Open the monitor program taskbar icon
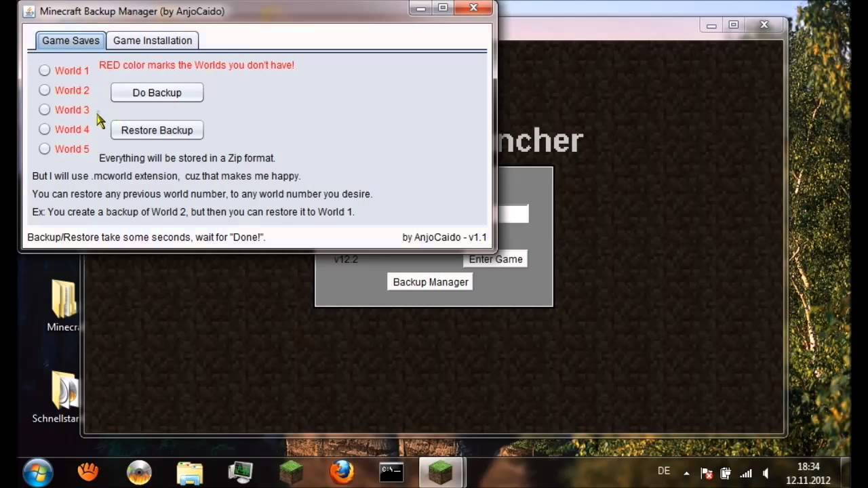 click(241, 472)
